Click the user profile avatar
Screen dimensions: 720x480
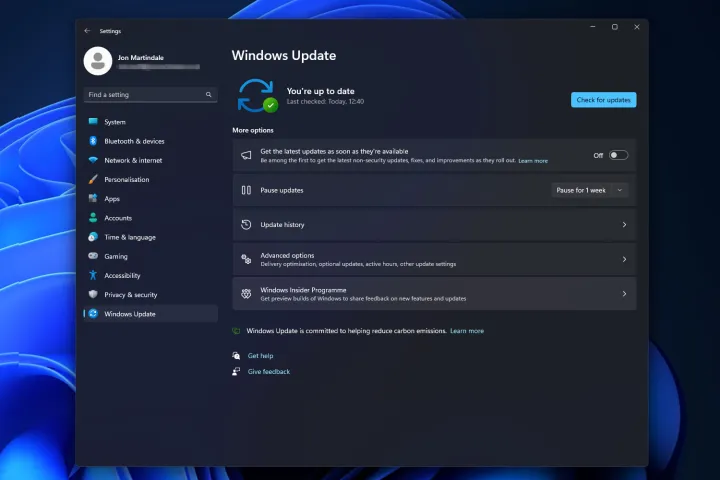(98, 61)
